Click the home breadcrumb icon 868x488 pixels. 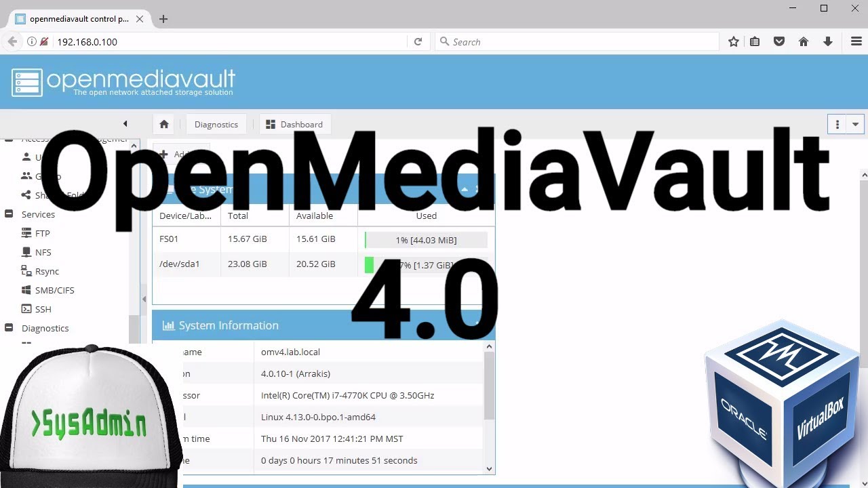164,124
